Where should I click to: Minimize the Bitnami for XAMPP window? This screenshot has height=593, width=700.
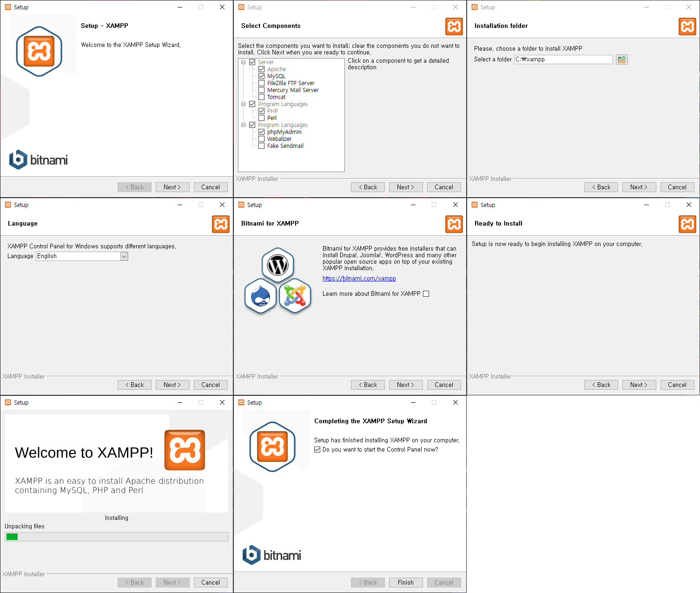pyautogui.click(x=413, y=205)
